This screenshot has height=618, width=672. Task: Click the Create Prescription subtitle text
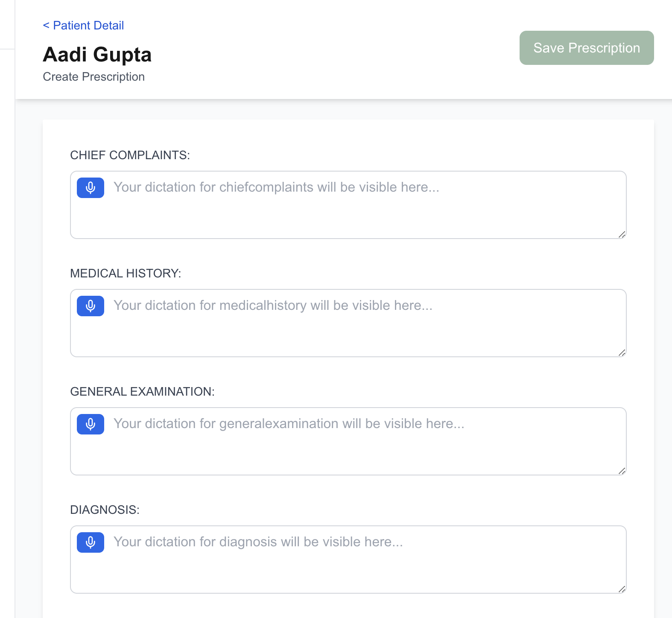click(93, 77)
